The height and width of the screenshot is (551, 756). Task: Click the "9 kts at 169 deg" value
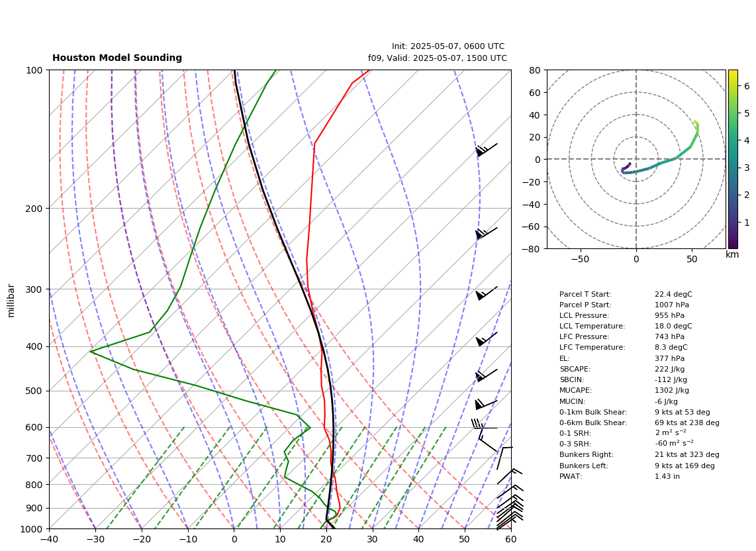pos(685,466)
